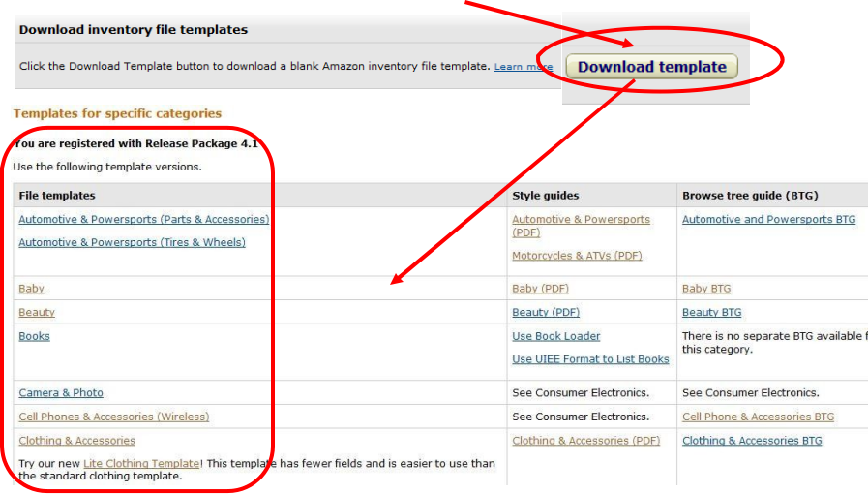This screenshot has height=494, width=868.
Task: Select the Beauty file template link
Action: 37,312
